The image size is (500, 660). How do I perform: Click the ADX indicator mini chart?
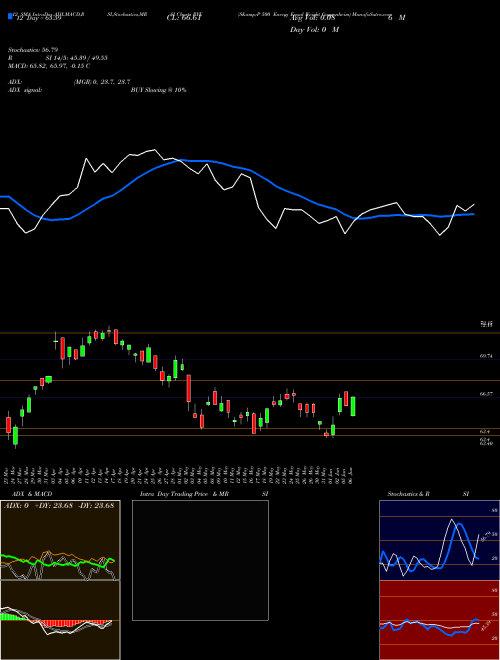60,540
